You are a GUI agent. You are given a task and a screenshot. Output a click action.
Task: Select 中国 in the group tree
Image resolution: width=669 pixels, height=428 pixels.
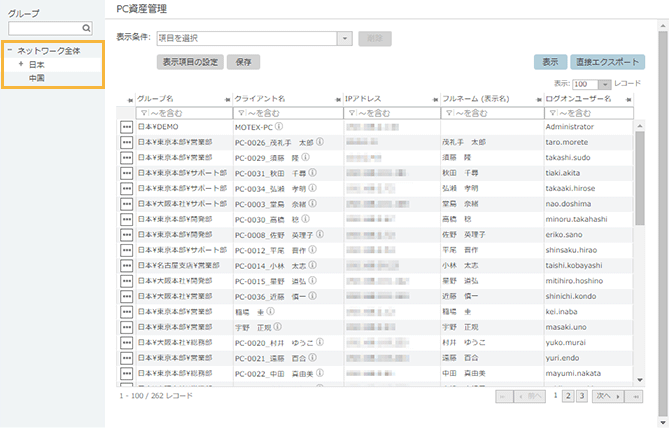36,77
